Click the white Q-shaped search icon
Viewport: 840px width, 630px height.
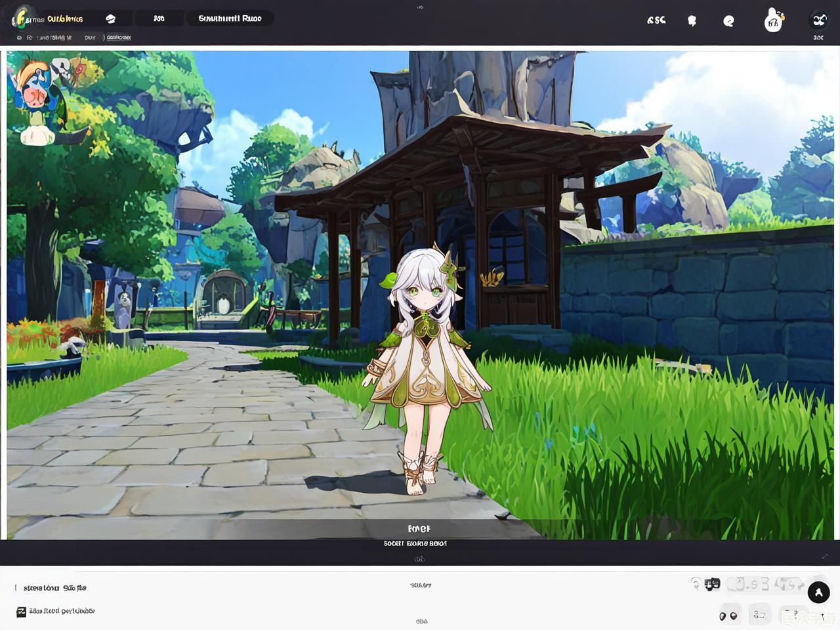coord(728,21)
